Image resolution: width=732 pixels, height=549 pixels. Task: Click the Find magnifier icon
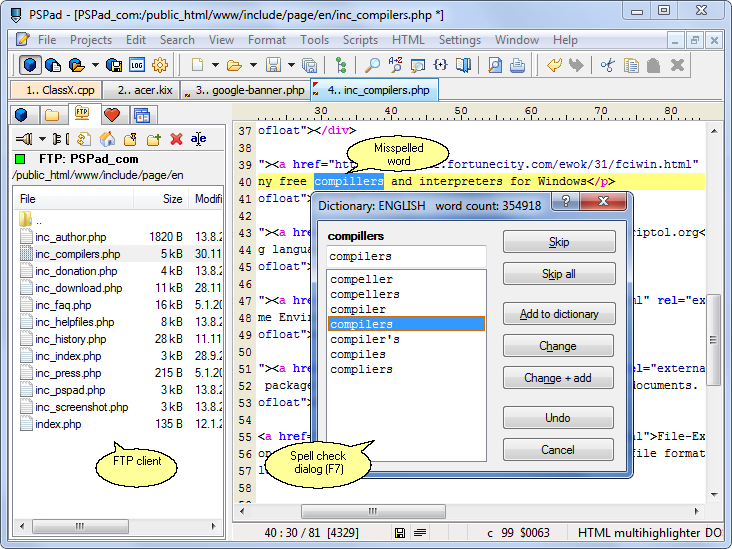pos(372,65)
